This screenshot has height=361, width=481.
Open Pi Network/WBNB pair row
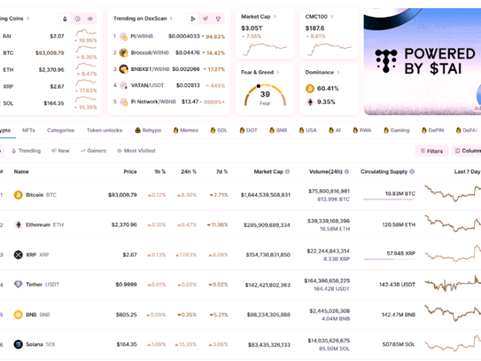pyautogui.click(x=169, y=102)
